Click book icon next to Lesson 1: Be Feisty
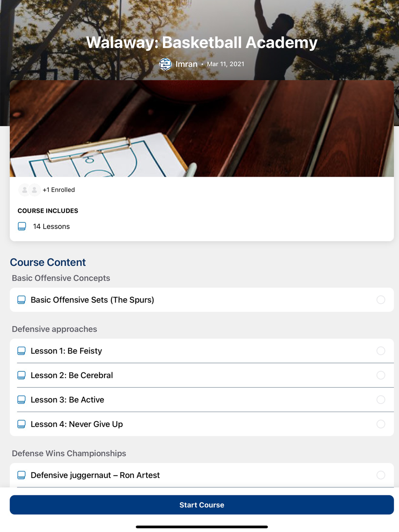This screenshot has height=532, width=399. click(22, 351)
